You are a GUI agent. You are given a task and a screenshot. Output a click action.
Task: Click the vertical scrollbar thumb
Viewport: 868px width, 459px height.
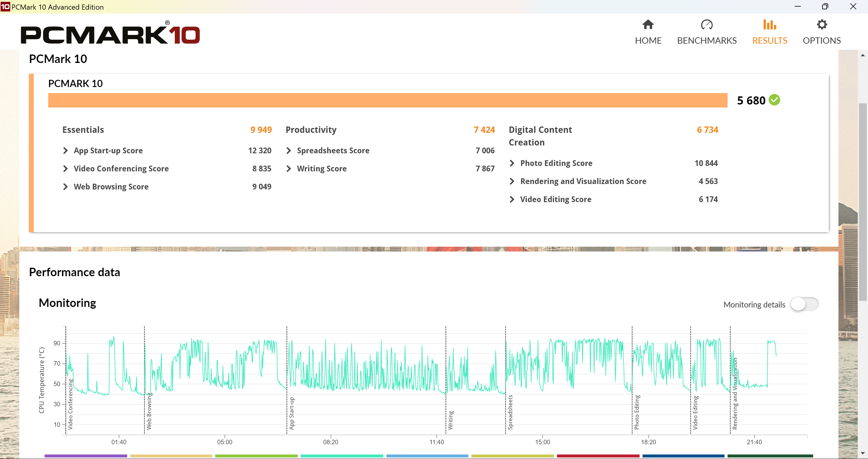[862, 202]
